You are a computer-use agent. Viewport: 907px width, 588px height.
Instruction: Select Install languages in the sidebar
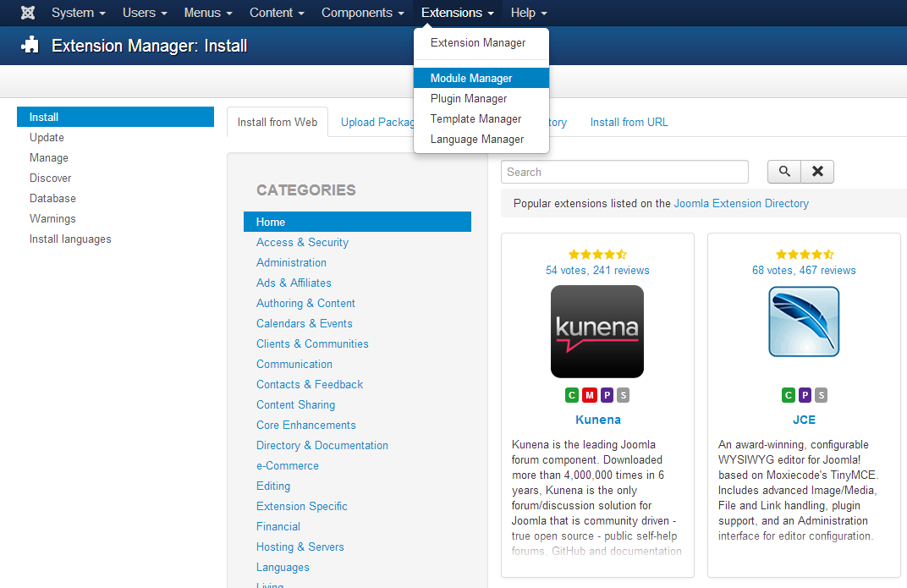coord(70,239)
